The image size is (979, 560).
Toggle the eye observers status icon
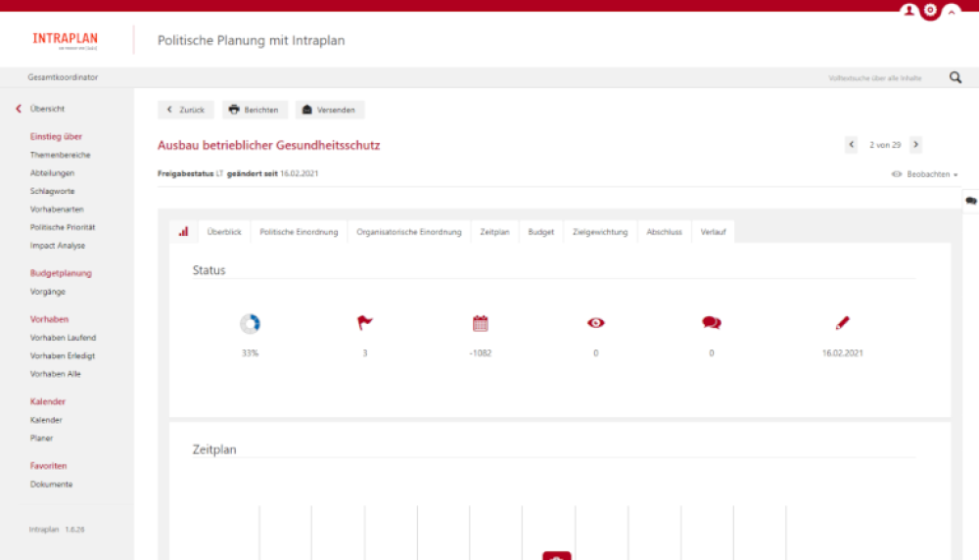pyautogui.click(x=595, y=323)
